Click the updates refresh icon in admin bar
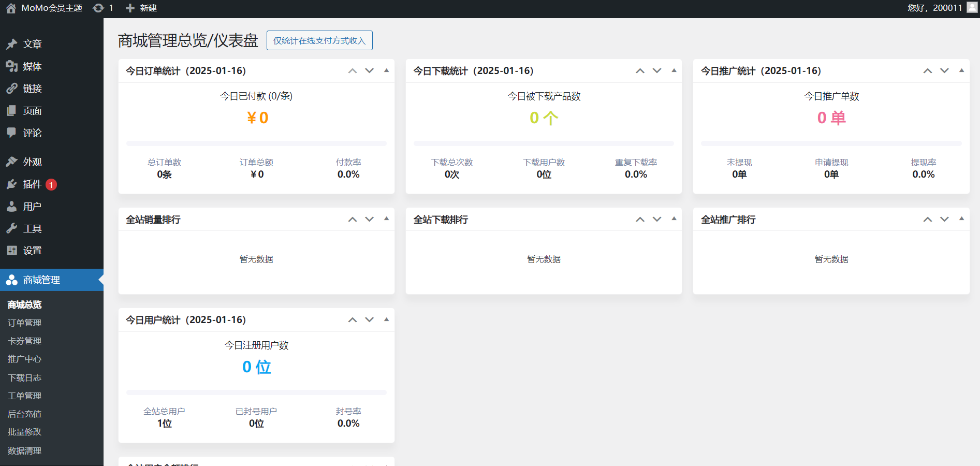 (x=98, y=8)
